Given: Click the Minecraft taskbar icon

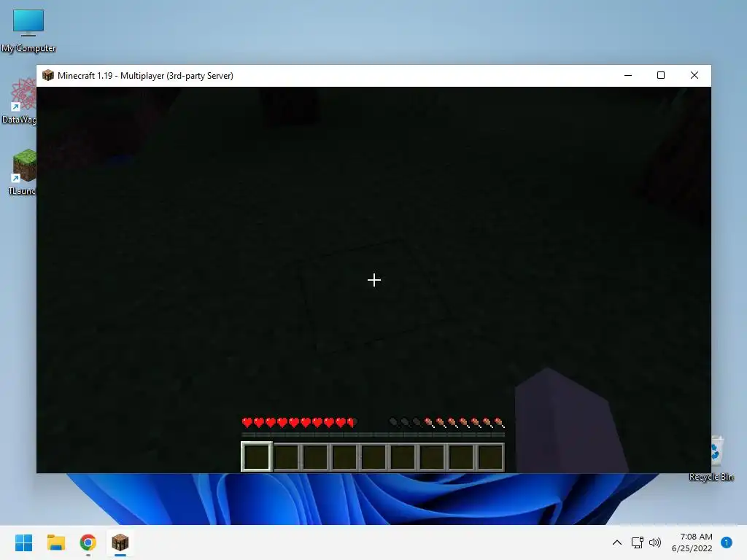Looking at the screenshot, I should coord(120,542).
